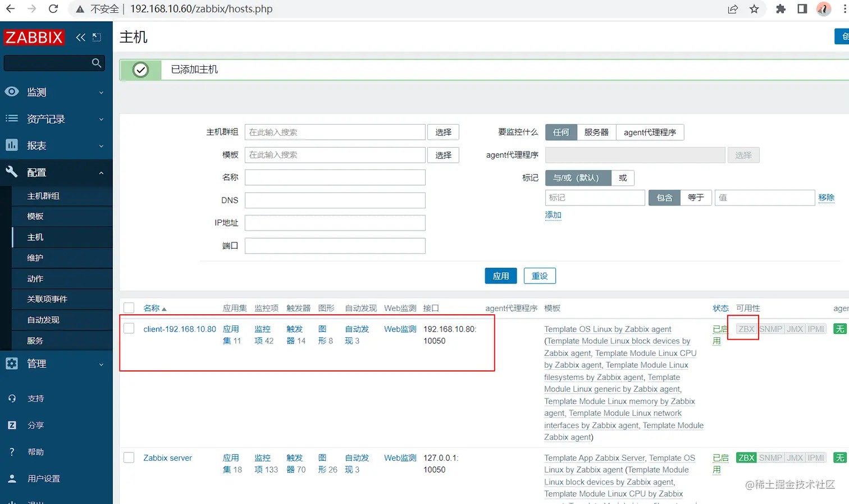849x504 pixels.
Task: Check the client-192.168.10.80 host checkbox
Action: [129, 328]
